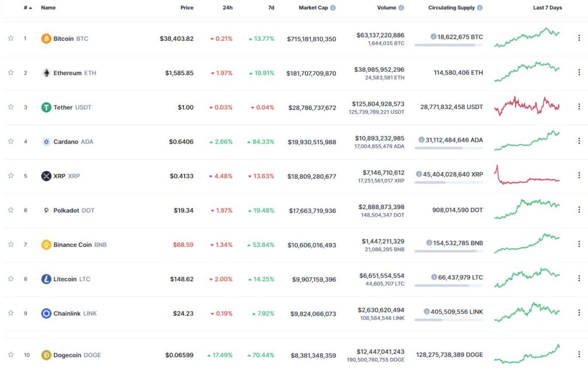Open Cardano's three-dot actions menu
588x371 pixels.
pyautogui.click(x=579, y=141)
